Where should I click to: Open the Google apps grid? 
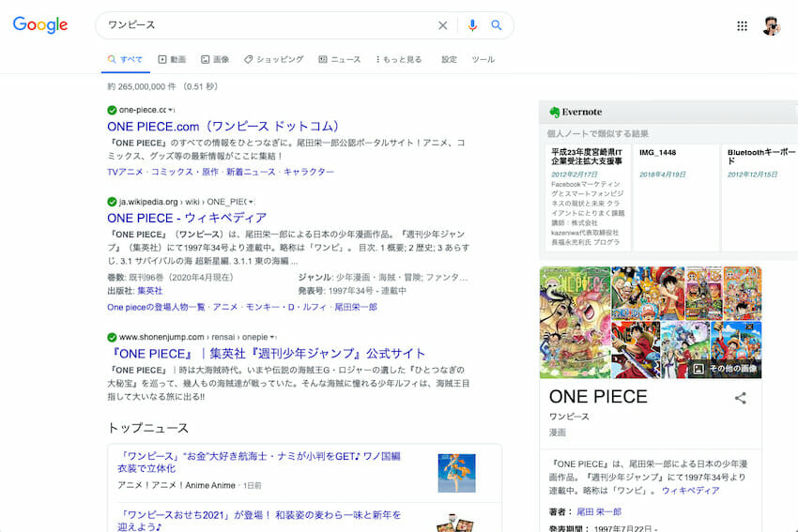pyautogui.click(x=742, y=26)
